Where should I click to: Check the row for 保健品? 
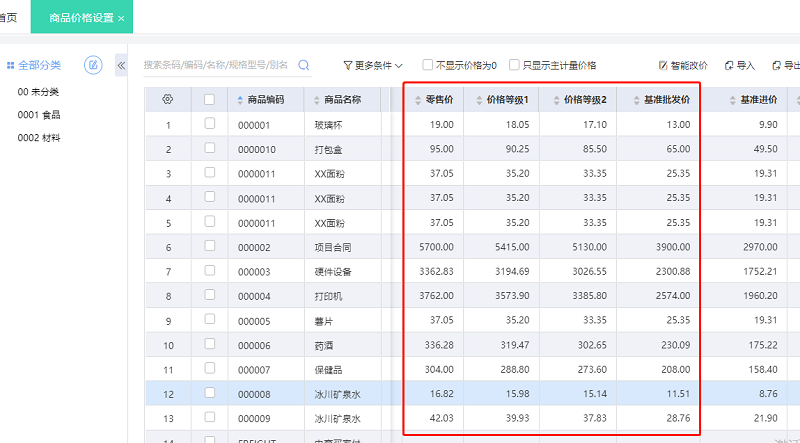click(x=209, y=368)
